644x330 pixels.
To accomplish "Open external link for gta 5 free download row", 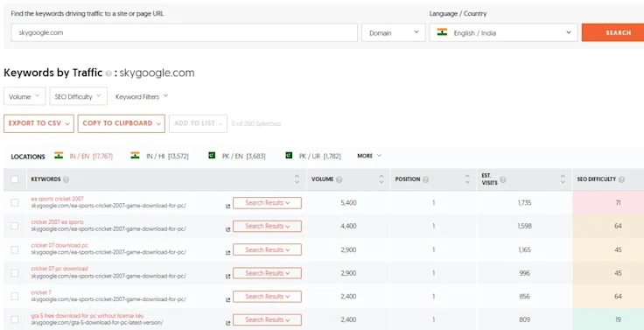I will [x=228, y=323].
